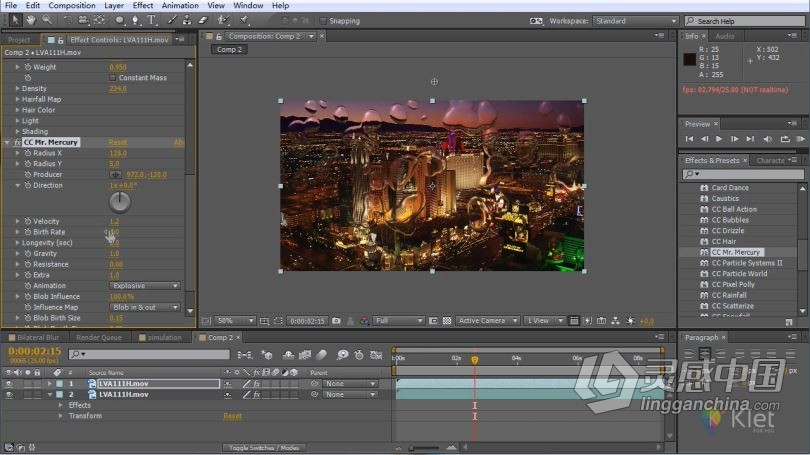Toggle the fx switch on CC Mr. Mercury

[17, 142]
